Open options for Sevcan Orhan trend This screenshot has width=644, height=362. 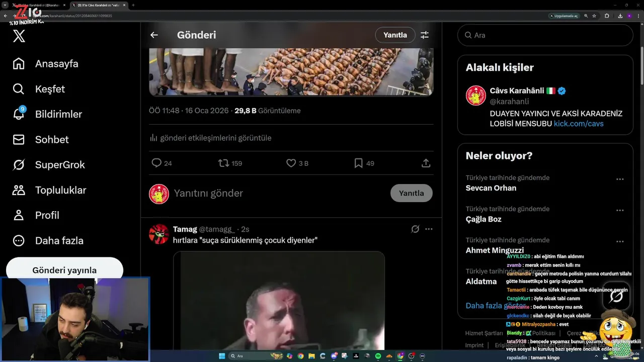click(620, 179)
